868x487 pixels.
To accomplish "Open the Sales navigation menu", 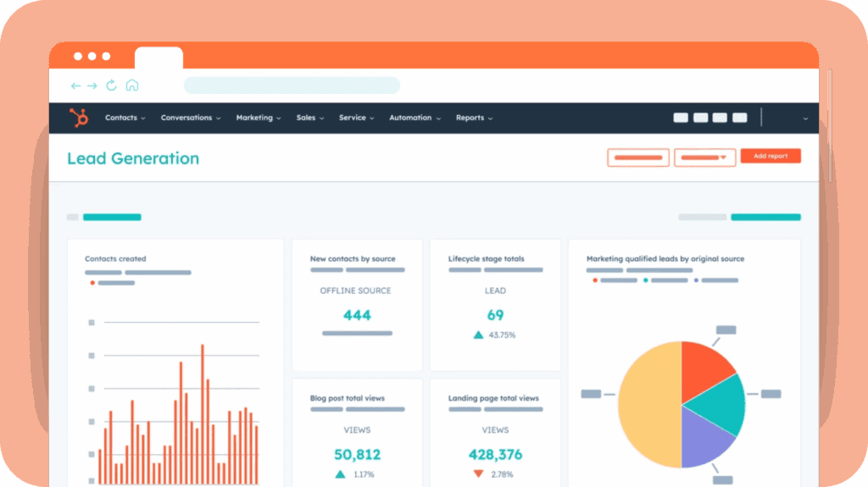I will click(309, 118).
